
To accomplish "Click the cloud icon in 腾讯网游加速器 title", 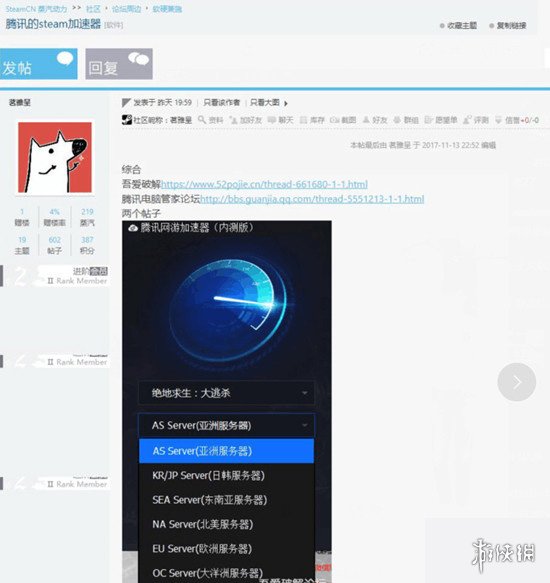I will pyautogui.click(x=133, y=228).
